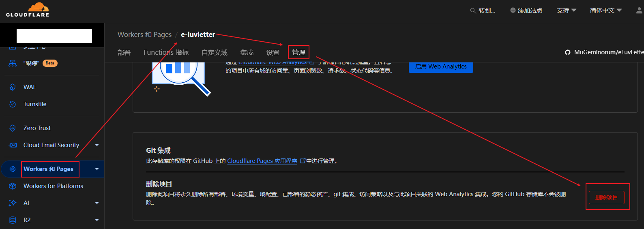Expand the R2 submenu arrow
The height and width of the screenshot is (229, 644).
pyautogui.click(x=97, y=220)
